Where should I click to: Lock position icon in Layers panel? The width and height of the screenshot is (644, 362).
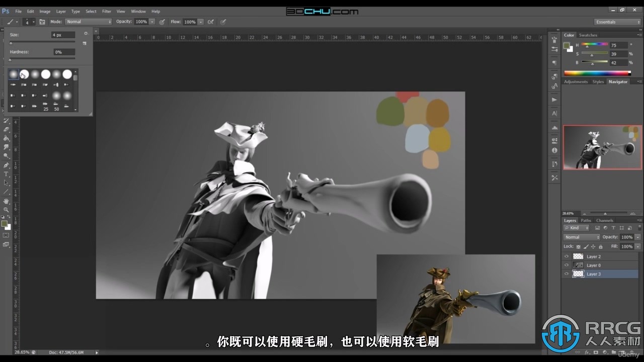tap(593, 246)
